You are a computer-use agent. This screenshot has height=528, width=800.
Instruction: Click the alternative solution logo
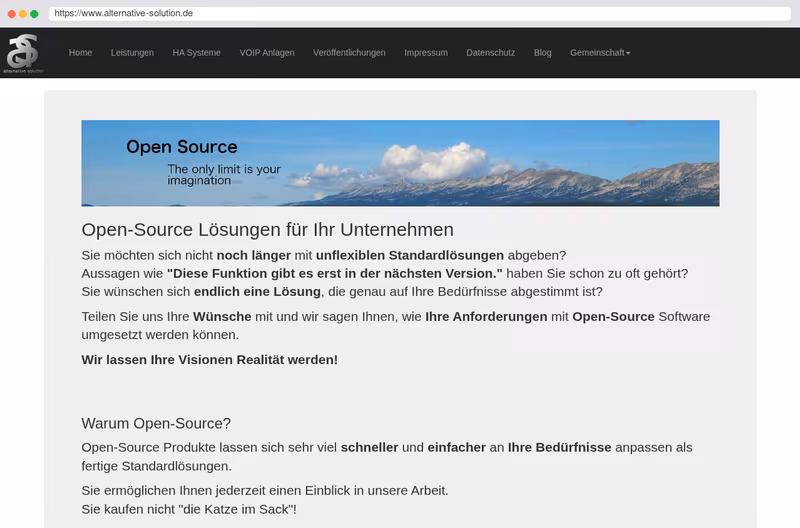click(23, 53)
